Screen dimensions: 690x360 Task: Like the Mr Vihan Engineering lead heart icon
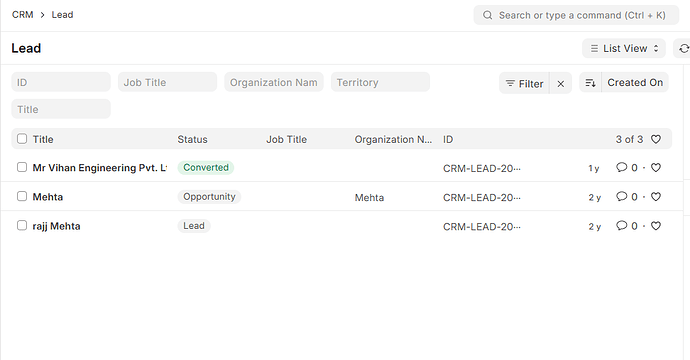pos(656,168)
